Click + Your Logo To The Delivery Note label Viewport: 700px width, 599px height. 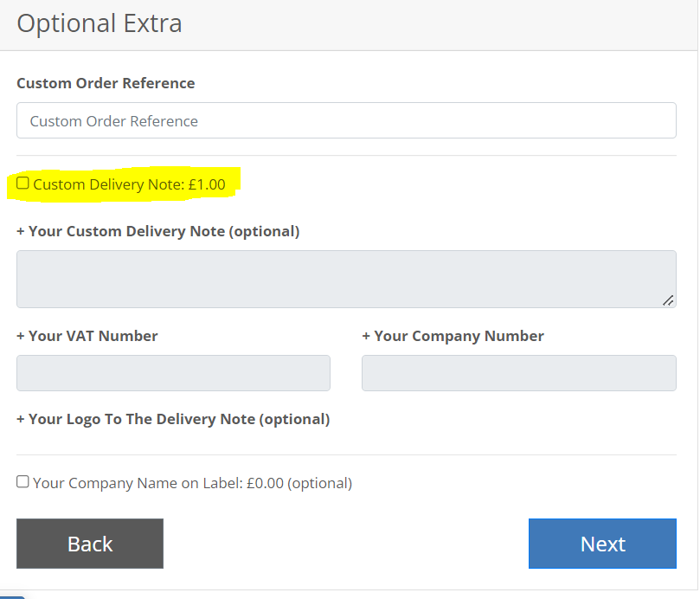[x=173, y=420]
